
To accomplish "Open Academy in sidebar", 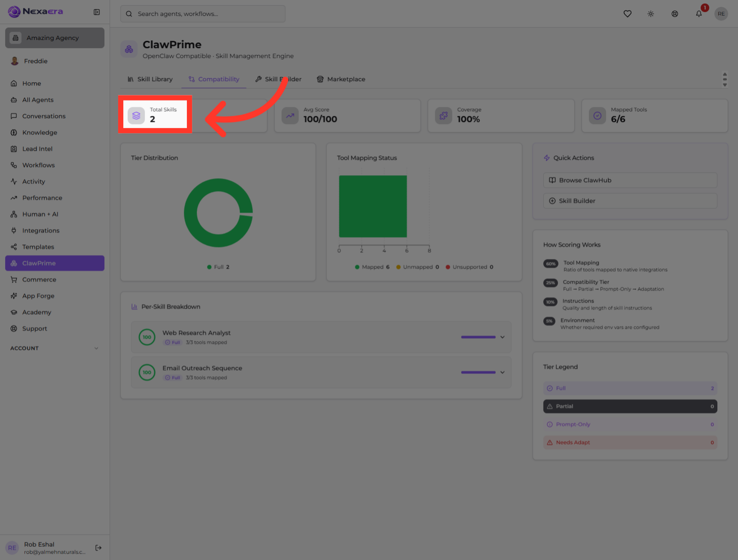I will point(55,312).
